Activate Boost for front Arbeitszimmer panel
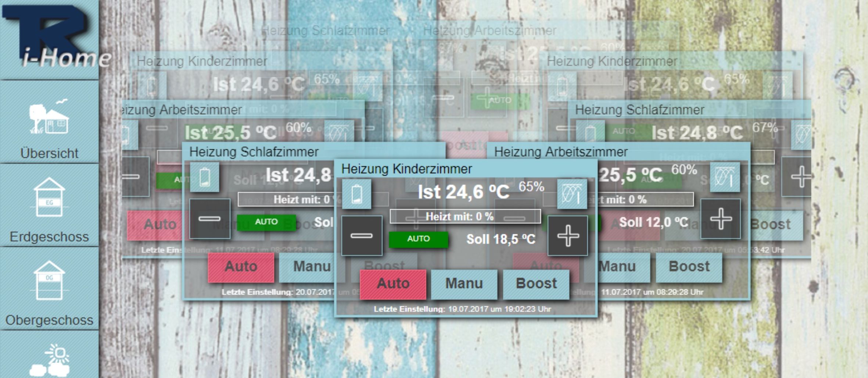This screenshot has height=378, width=868. 689,267
